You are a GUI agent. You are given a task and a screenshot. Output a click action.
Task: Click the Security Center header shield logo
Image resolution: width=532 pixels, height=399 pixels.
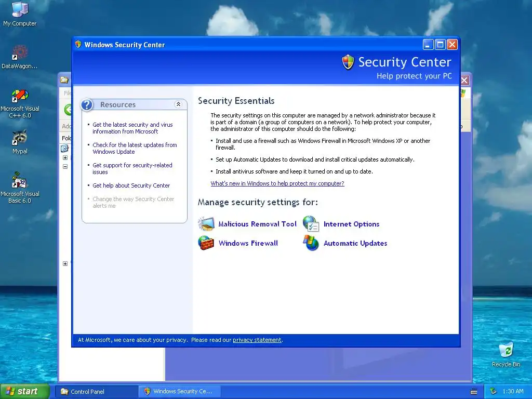pos(348,62)
